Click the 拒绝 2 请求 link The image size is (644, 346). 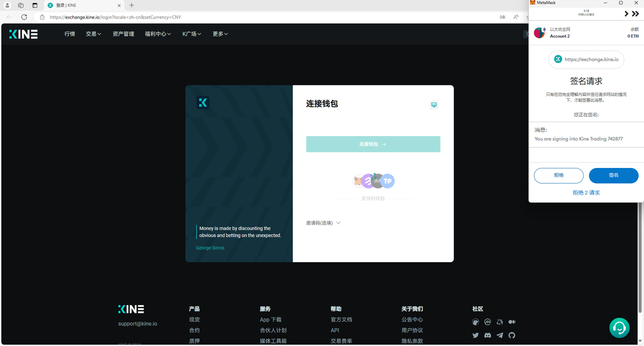[x=586, y=193]
